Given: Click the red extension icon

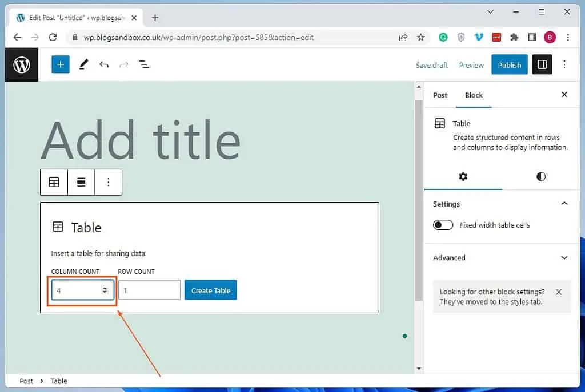Looking at the screenshot, I should pyautogui.click(x=496, y=37).
